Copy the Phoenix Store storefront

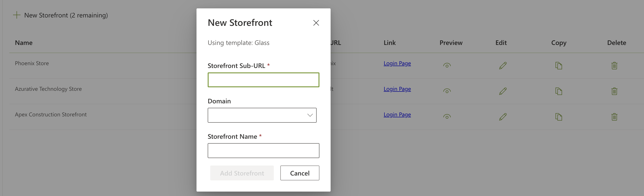[559, 65]
